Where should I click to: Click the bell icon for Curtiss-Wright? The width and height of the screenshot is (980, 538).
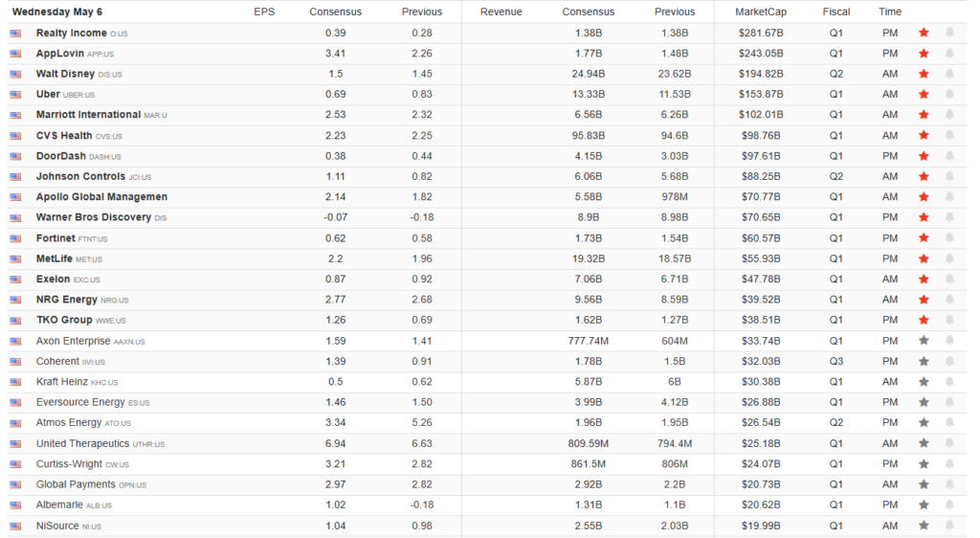click(949, 463)
